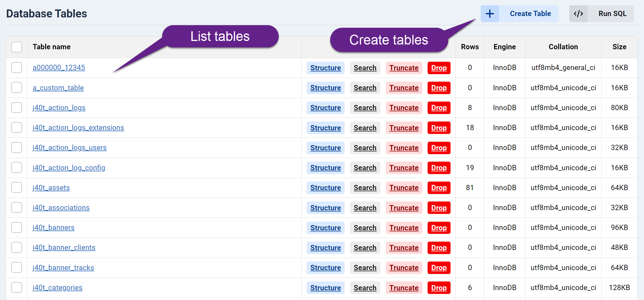This screenshot has height=300, width=644.
Task: Open the j40t_banner_tracks table link
Action: coord(63,268)
